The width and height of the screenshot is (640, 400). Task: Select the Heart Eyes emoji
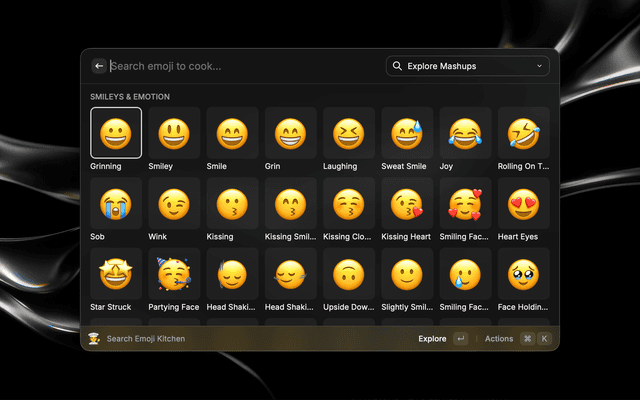tap(522, 204)
